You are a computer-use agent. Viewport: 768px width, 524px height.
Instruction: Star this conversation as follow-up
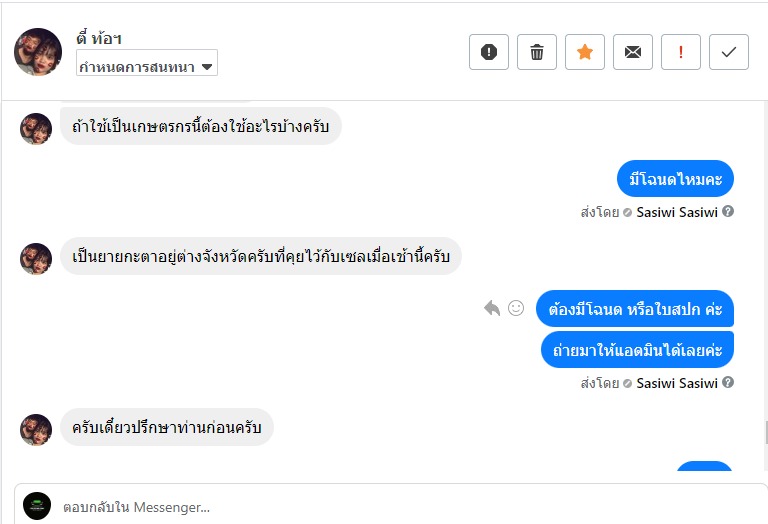point(585,52)
